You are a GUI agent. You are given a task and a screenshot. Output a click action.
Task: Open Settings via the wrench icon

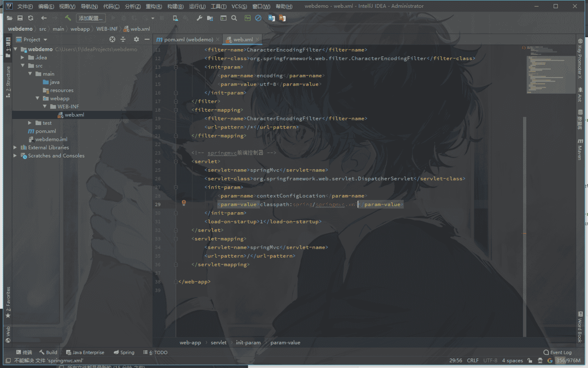(199, 18)
